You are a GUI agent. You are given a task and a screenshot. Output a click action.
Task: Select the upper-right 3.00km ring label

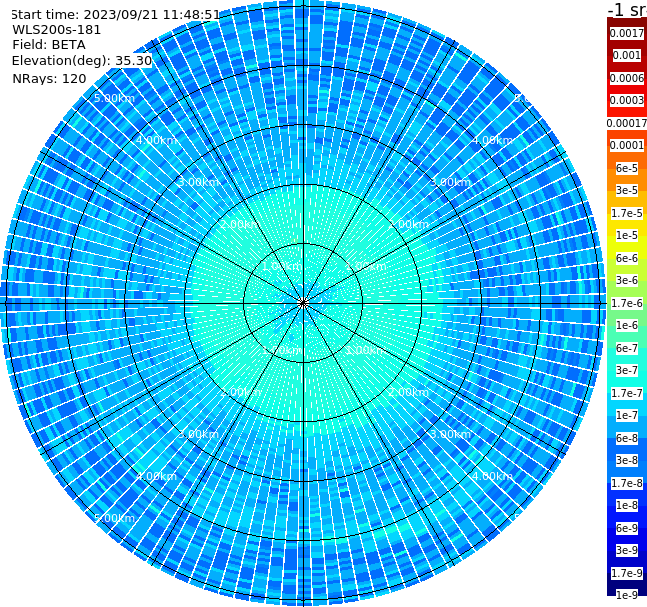point(450,182)
